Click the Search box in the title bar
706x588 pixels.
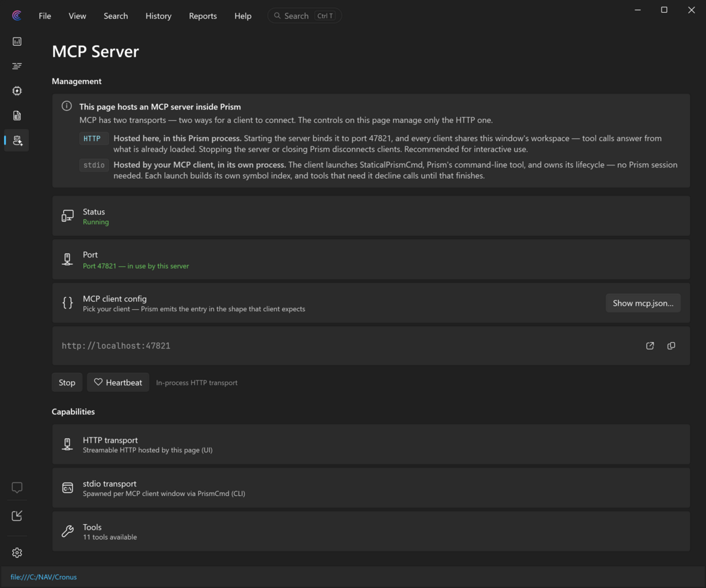(x=305, y=15)
